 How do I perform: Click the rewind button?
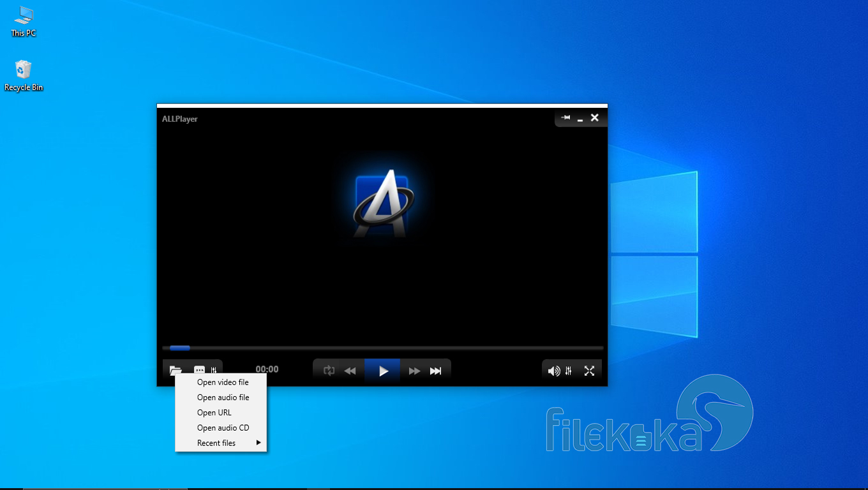[350, 371]
